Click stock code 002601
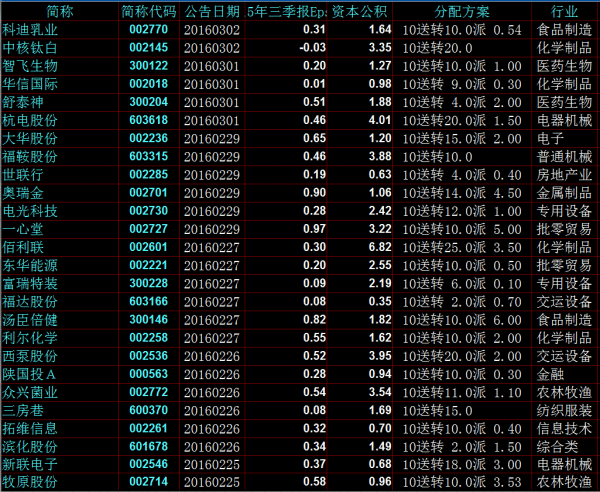This screenshot has width=600, height=492. 148,247
